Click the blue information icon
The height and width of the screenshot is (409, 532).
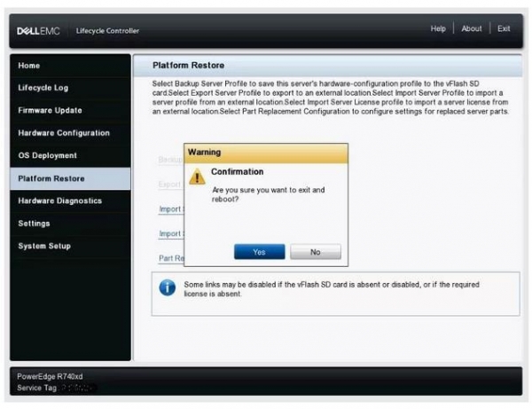point(168,287)
